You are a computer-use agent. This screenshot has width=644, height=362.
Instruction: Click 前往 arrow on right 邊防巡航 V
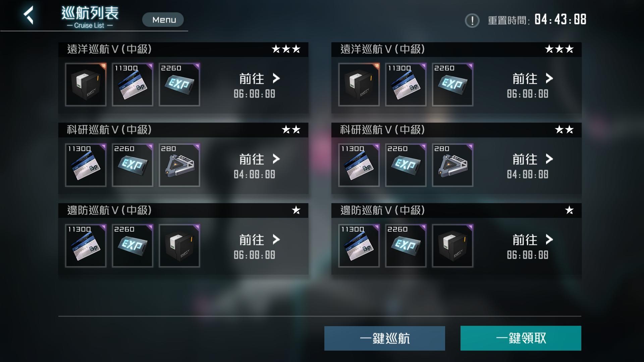533,240
